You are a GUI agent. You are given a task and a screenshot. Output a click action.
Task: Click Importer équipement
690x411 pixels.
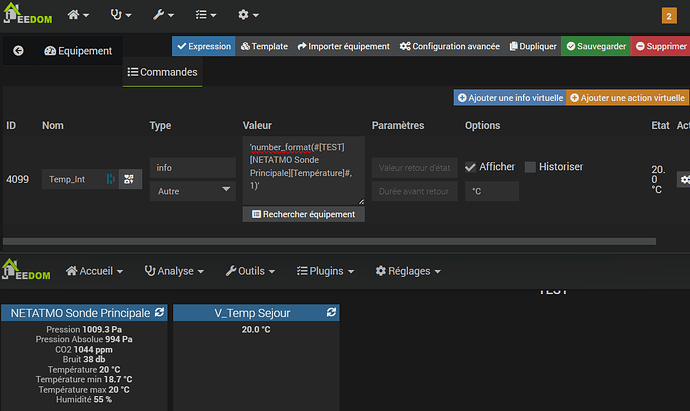(x=343, y=46)
